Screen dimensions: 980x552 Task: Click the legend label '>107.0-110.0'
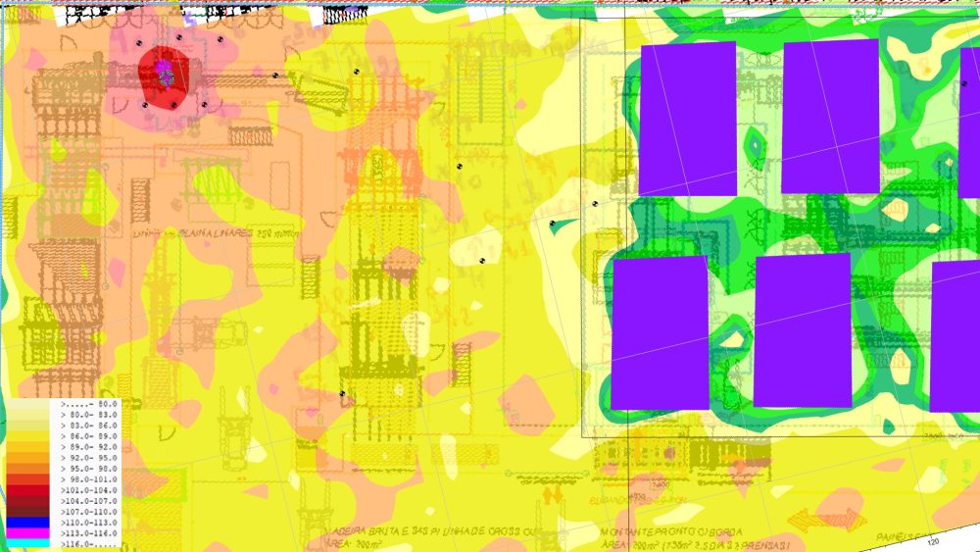pyautogui.click(x=89, y=512)
